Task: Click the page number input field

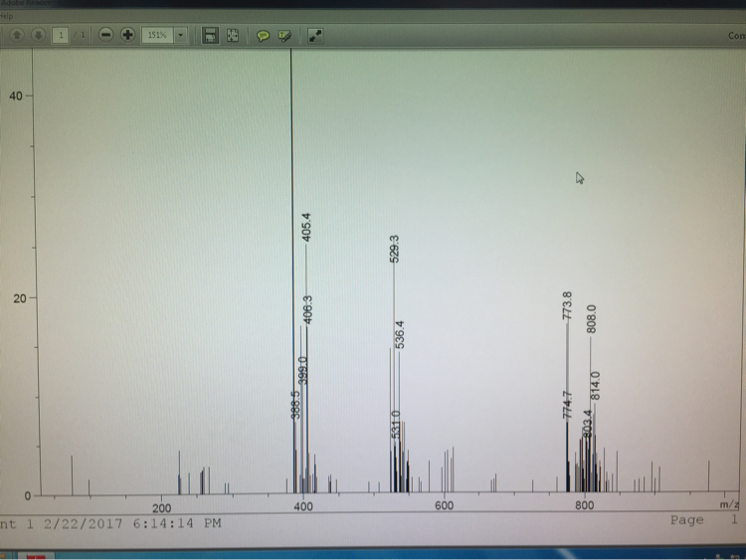Action: [x=61, y=35]
